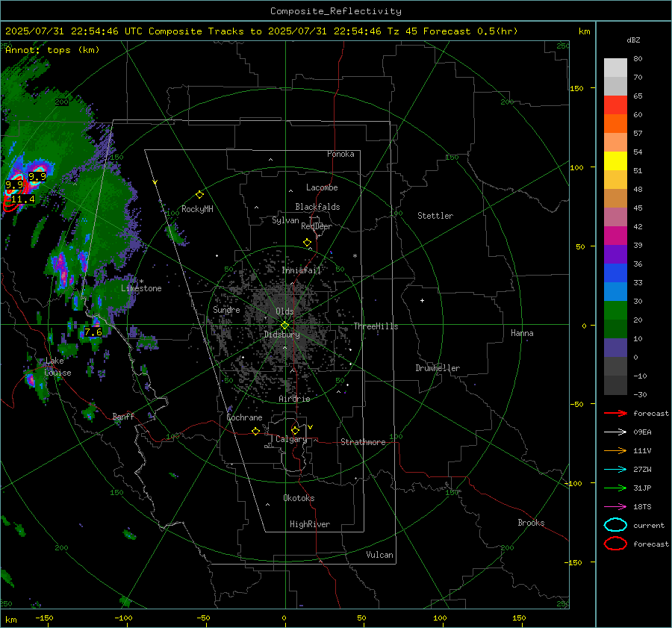This screenshot has height=628, width=672.
Task: Click the ThreeHills label
Action: click(x=376, y=326)
